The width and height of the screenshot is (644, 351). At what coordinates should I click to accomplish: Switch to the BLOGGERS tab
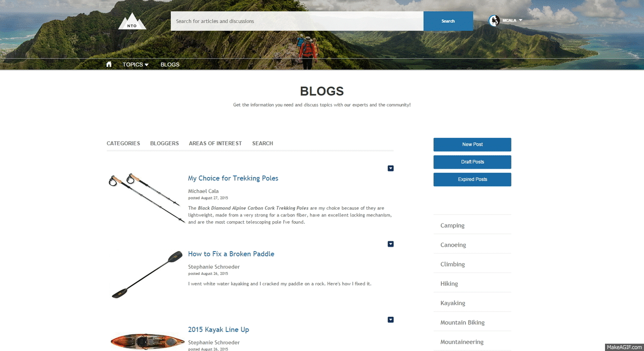[164, 143]
